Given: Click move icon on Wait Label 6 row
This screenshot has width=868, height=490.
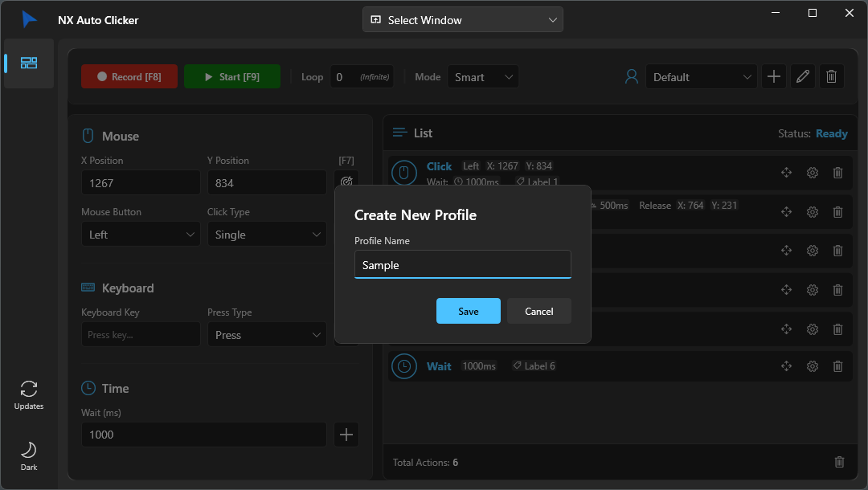Looking at the screenshot, I should [786, 366].
